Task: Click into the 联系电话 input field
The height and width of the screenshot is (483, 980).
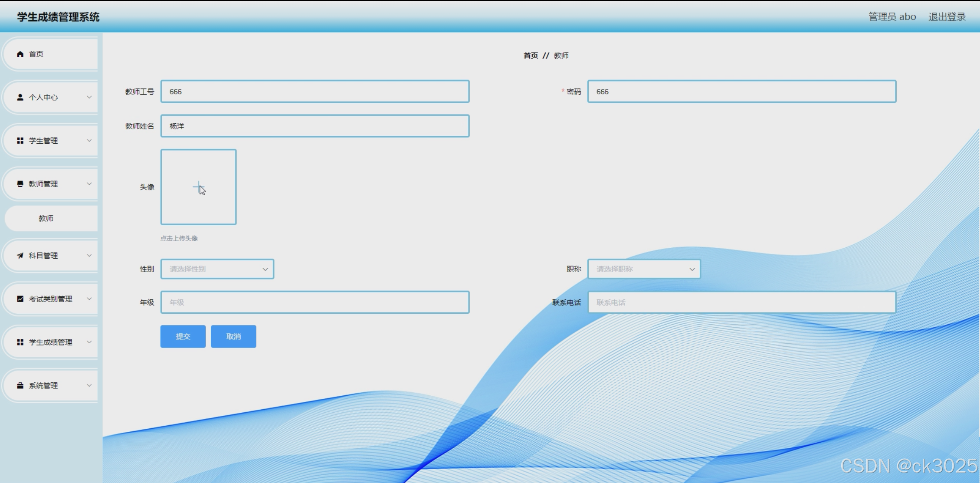Action: pos(741,302)
